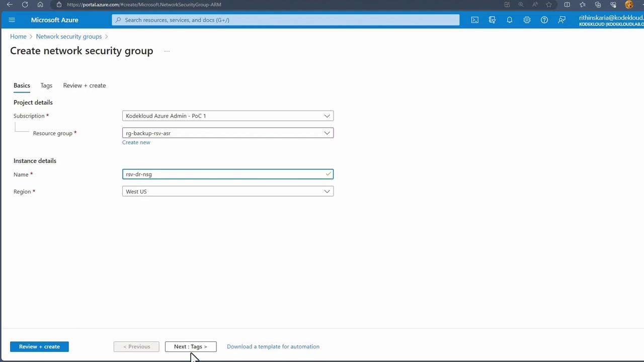Open the Azure notifications bell
Image resolution: width=644 pixels, height=362 pixels.
coord(509,20)
